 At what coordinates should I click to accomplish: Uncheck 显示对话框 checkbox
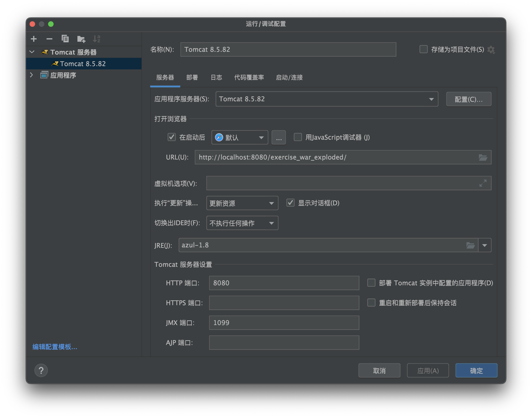pos(290,203)
